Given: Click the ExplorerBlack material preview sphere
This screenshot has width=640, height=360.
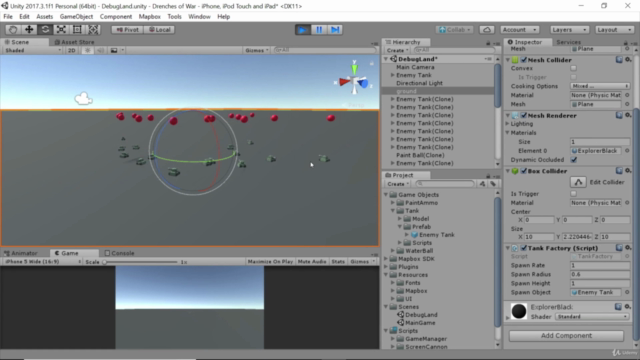Looking at the screenshot, I should tap(519, 311).
